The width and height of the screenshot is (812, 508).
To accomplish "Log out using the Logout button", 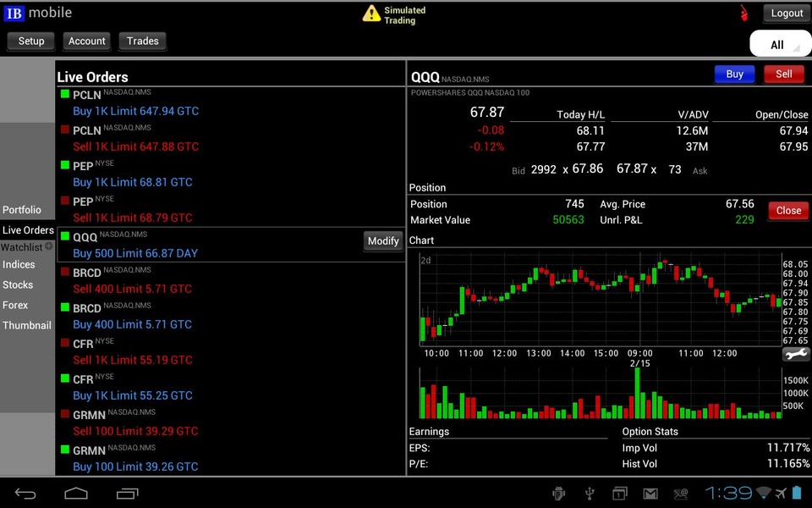I will (787, 14).
